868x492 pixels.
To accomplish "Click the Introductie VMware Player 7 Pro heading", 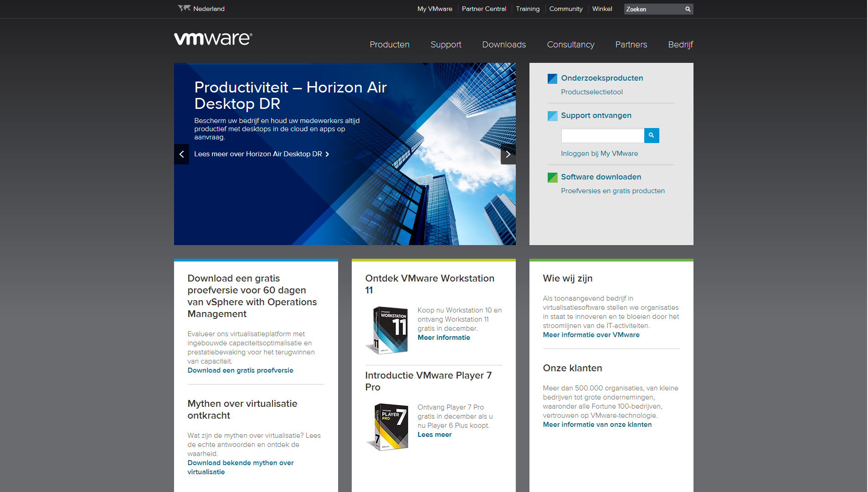I will click(428, 381).
